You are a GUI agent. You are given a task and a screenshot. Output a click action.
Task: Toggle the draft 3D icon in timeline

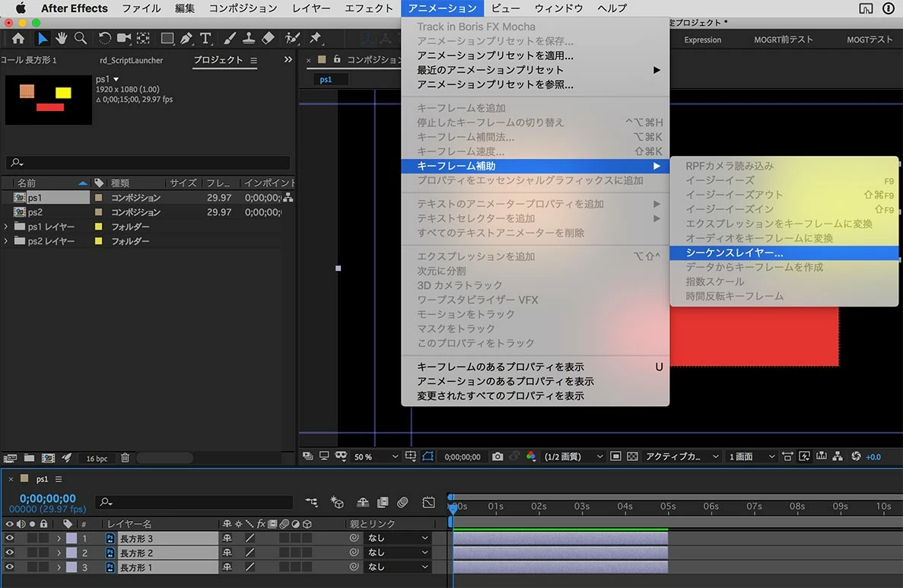337,502
